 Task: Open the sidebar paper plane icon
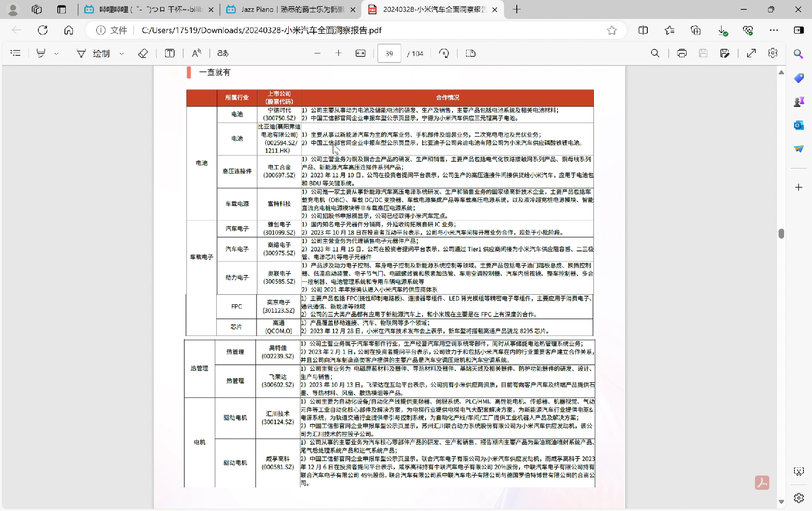tap(799, 149)
